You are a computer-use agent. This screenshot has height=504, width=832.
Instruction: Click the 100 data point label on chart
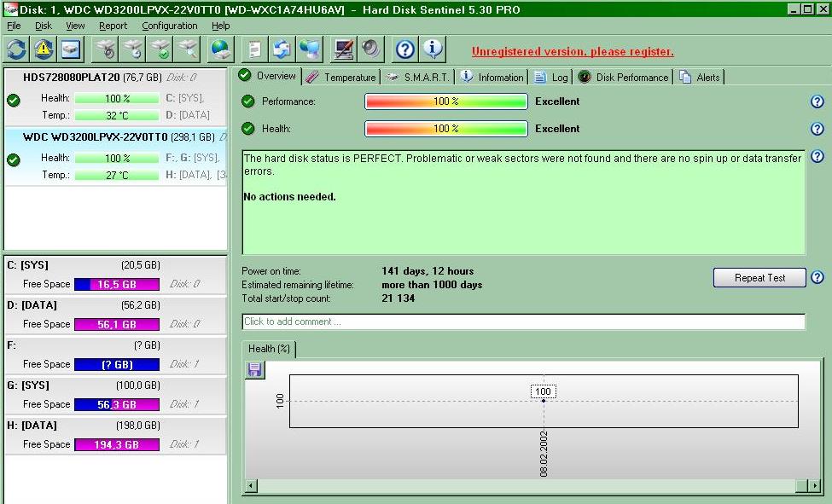543,391
